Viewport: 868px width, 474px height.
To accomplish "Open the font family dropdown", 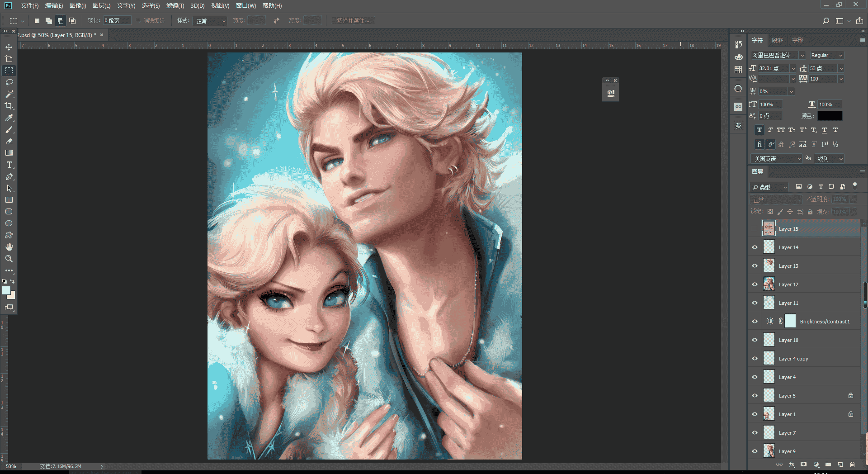I will click(802, 55).
